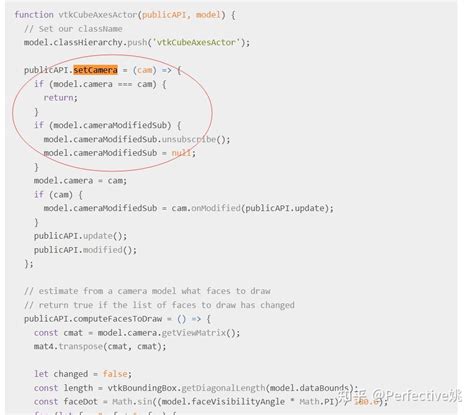Click the null keyword in cameraModifiedSub assignment

click(x=181, y=153)
